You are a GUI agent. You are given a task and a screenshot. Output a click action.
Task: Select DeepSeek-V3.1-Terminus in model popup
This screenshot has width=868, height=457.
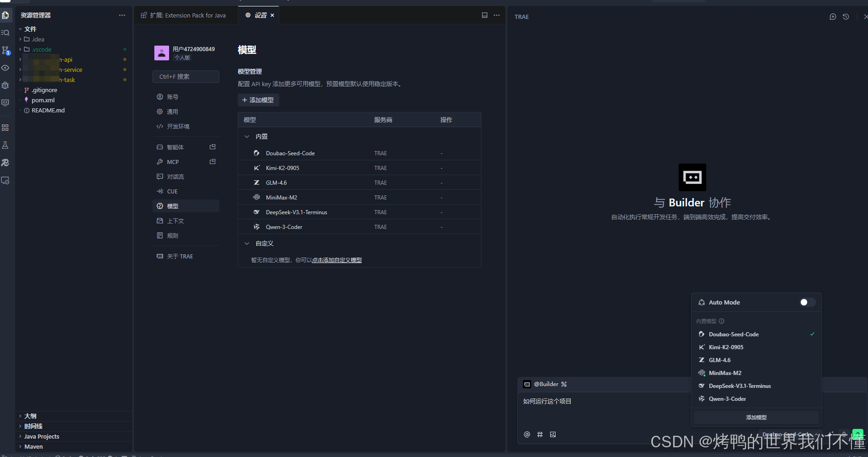click(x=757, y=386)
